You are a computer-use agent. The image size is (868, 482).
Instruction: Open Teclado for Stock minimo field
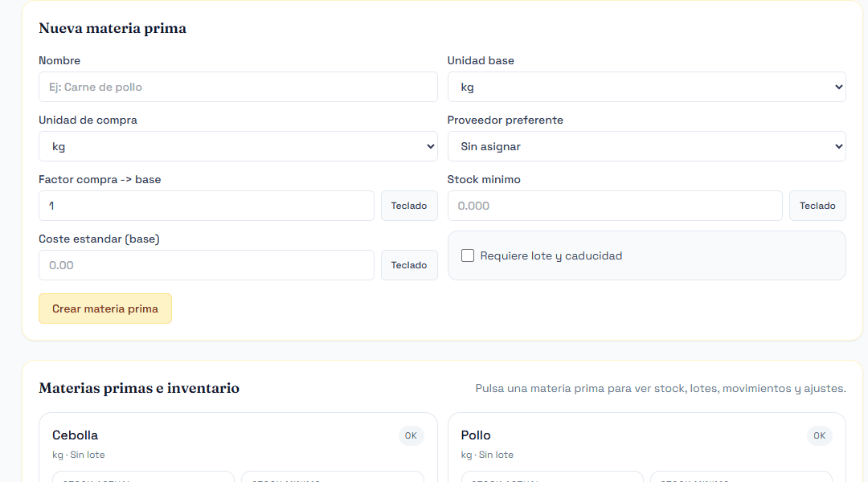click(817, 206)
